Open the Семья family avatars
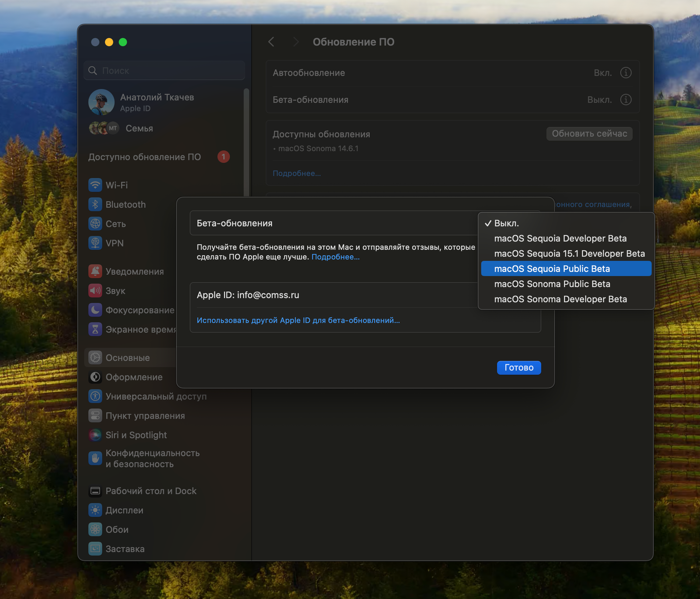Image resolution: width=700 pixels, height=599 pixels. click(x=104, y=128)
